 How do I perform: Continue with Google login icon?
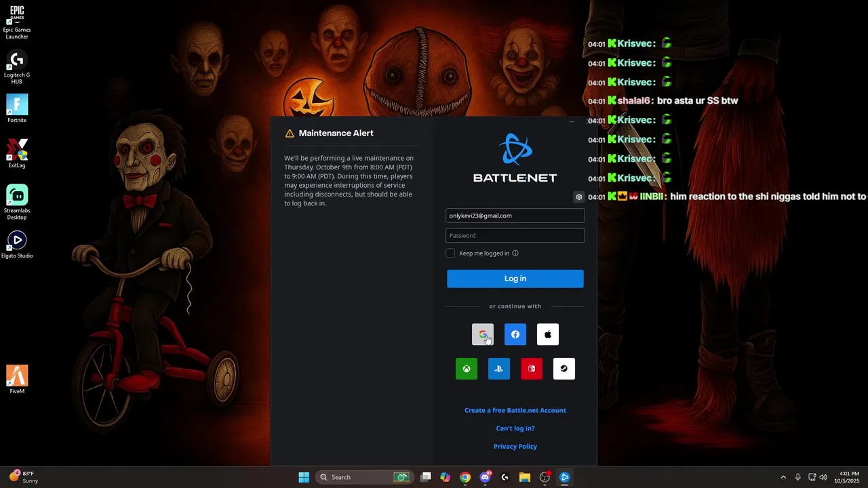tap(483, 334)
